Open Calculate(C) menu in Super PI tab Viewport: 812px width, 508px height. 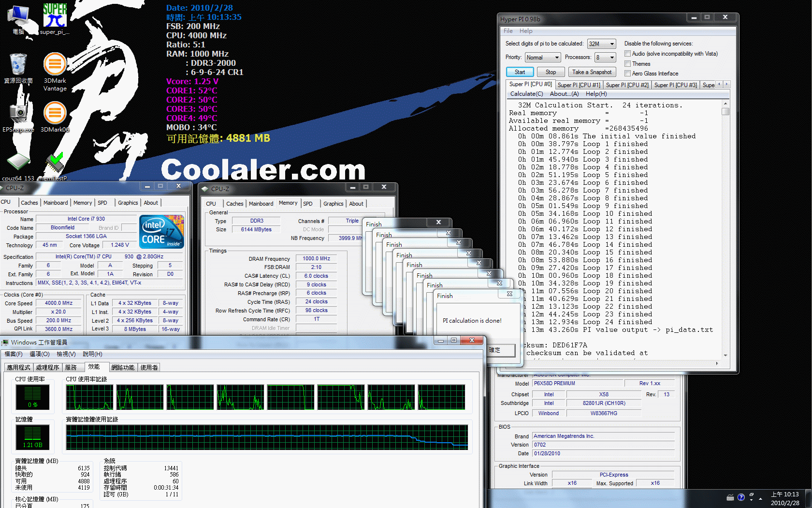point(526,94)
